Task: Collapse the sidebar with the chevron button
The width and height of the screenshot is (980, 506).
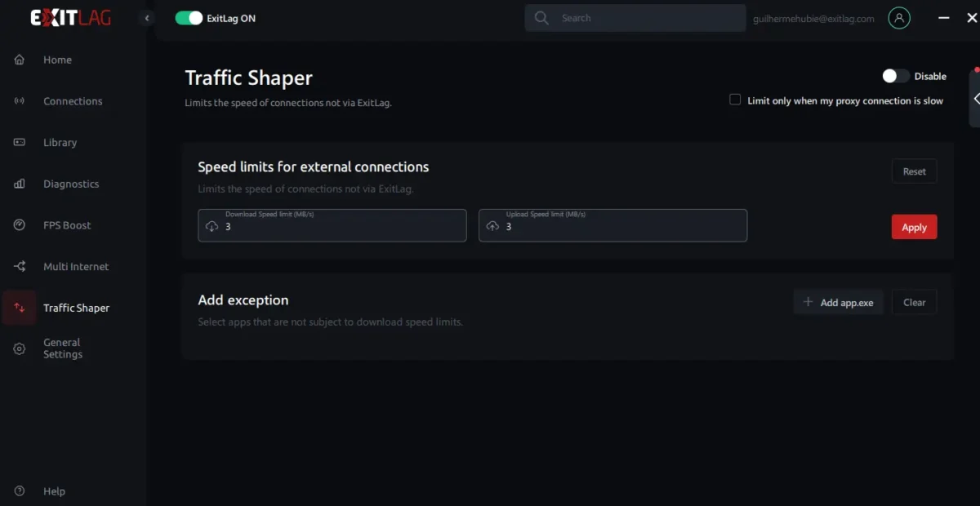Action: [146, 18]
